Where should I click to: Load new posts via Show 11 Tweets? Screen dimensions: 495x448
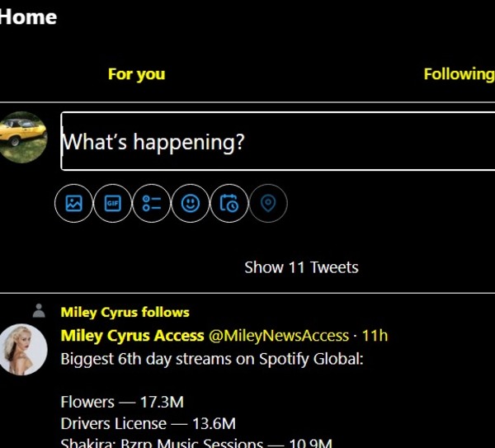click(x=301, y=267)
